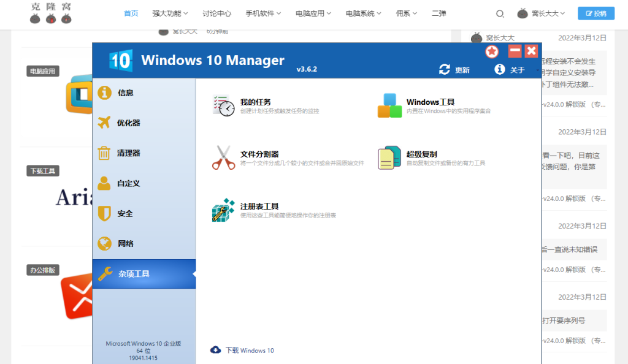Select the 信息 sidebar tab text
Screen dimensions: 628x364
pos(125,93)
